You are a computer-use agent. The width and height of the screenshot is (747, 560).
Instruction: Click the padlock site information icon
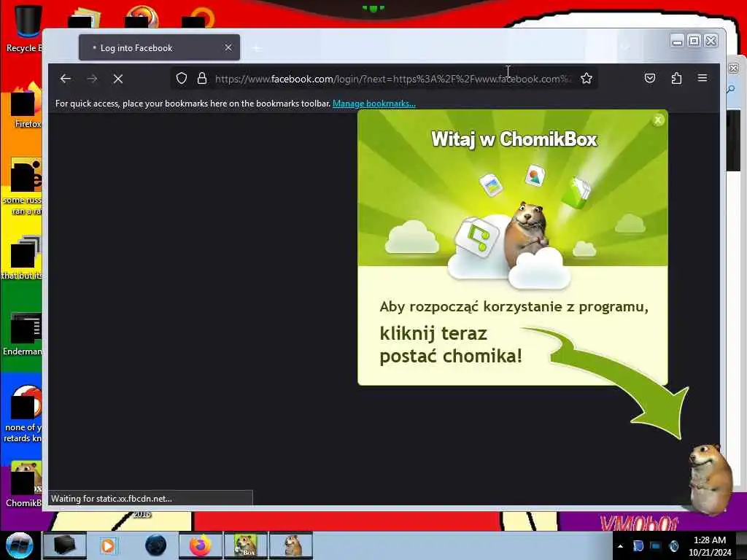202,78
